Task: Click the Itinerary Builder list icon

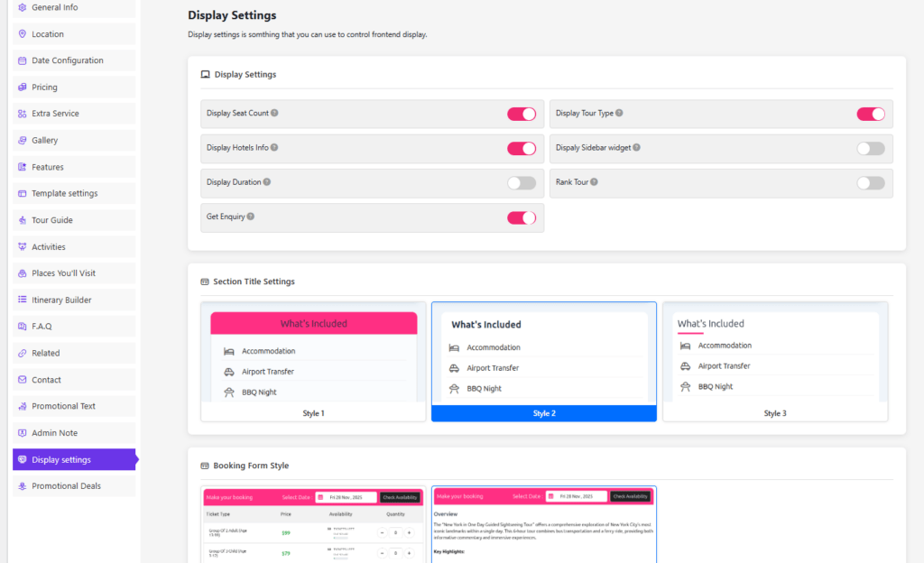Action: click(20, 300)
